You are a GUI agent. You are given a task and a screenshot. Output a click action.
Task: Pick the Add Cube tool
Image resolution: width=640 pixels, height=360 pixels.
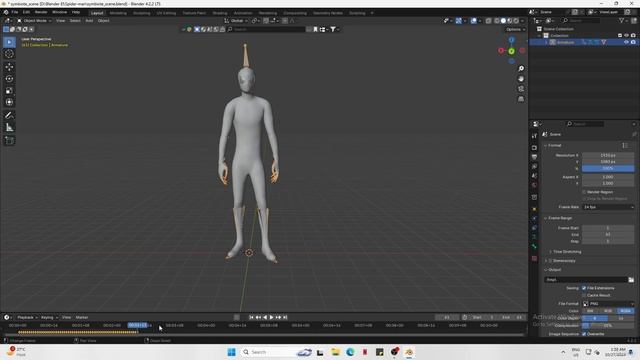pos(9,140)
